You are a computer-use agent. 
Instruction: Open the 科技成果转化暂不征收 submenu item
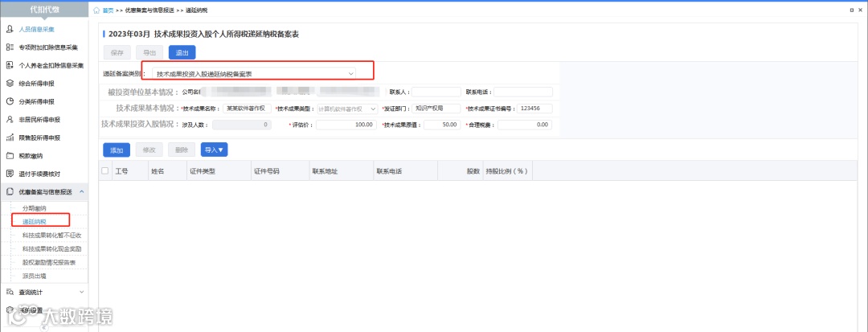point(52,236)
